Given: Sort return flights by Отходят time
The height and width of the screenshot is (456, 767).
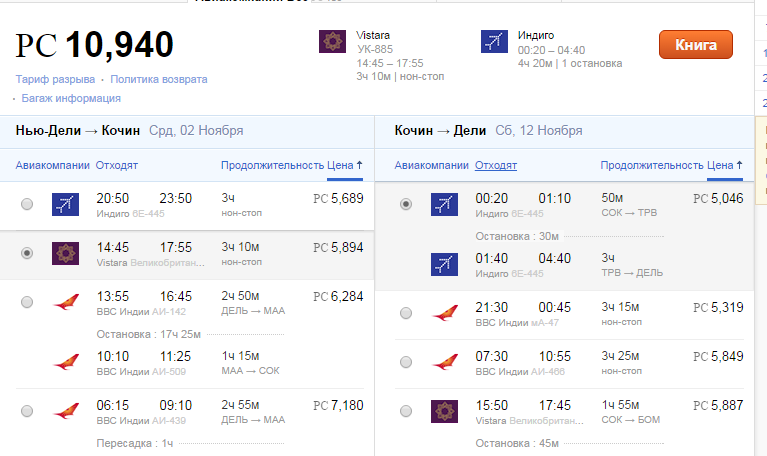Looking at the screenshot, I should tap(496, 165).
